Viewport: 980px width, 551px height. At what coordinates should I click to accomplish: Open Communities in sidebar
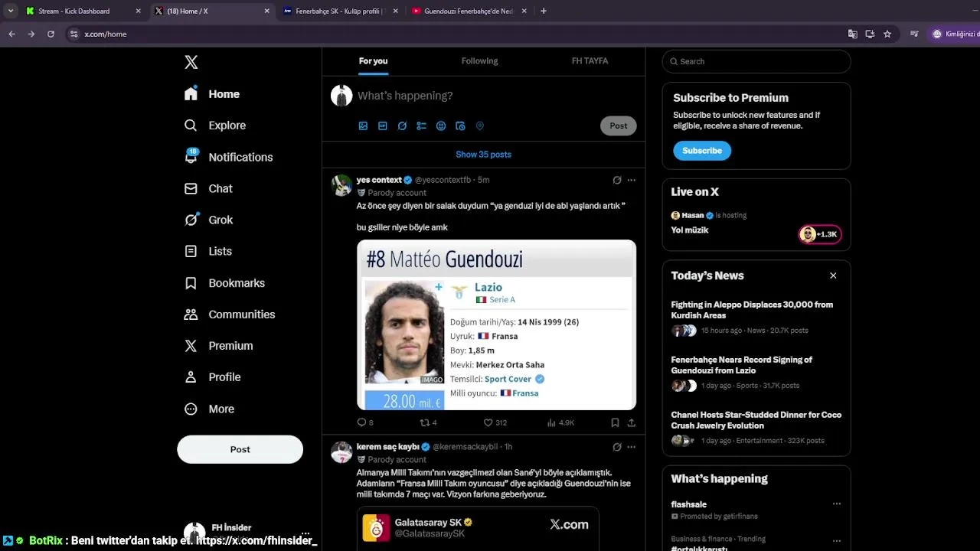230,315
